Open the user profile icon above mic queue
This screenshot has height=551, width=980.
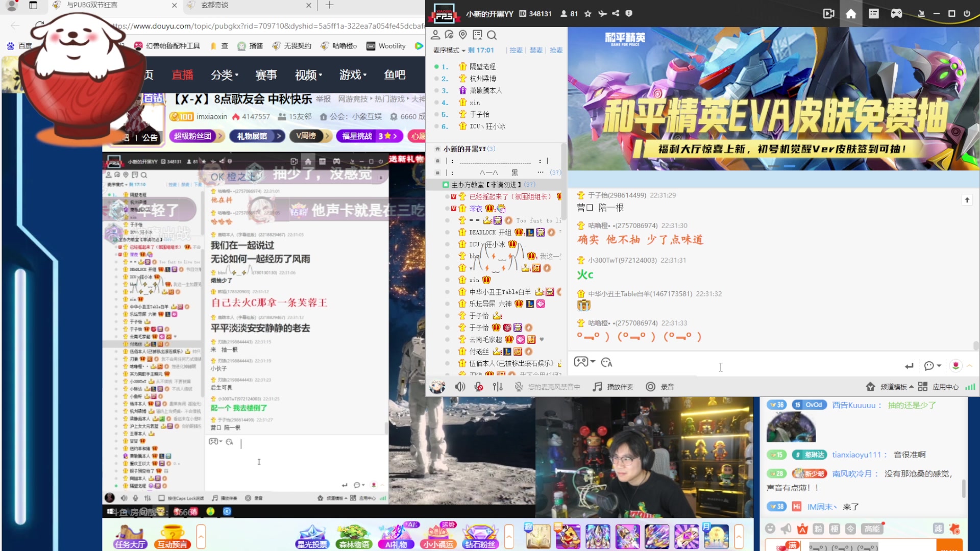[x=435, y=35]
